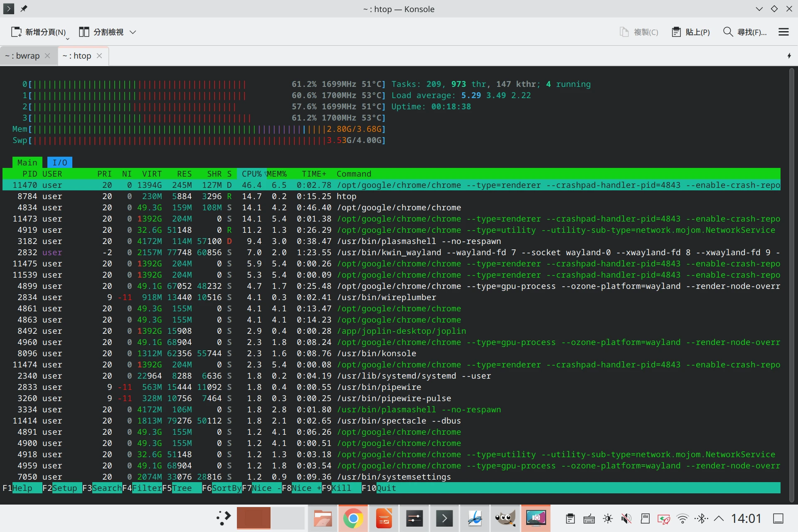Open the Split View dropdown arrow
The width and height of the screenshot is (798, 532).
(x=133, y=32)
